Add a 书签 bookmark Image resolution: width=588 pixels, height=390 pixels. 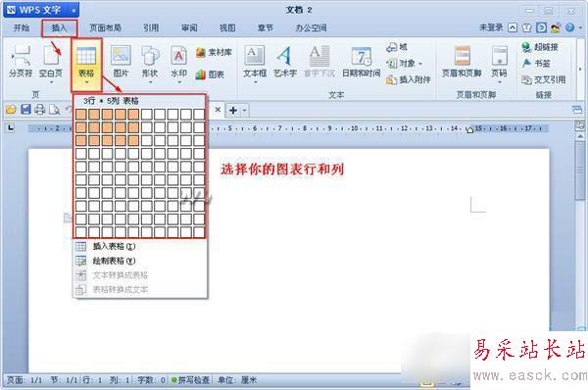click(536, 64)
